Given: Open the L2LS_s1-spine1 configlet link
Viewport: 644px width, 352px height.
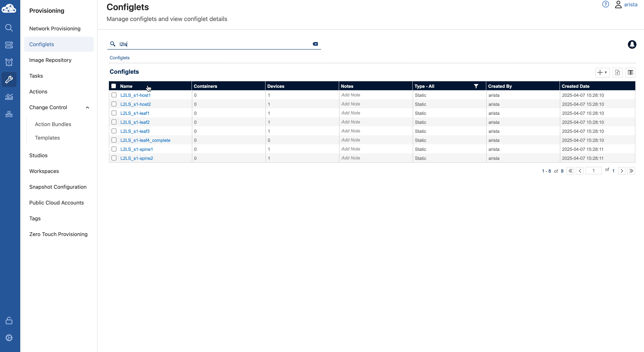Looking at the screenshot, I should pos(136,149).
